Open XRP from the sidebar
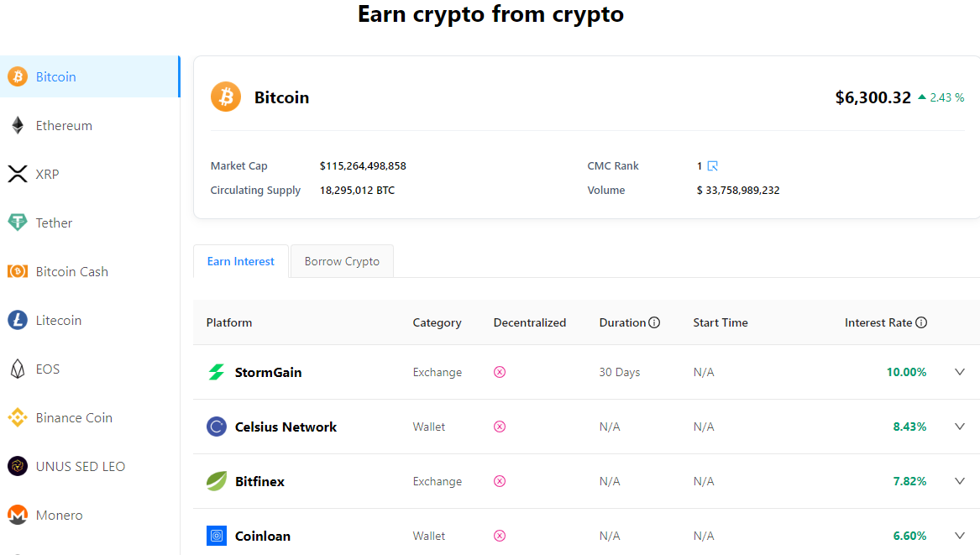The image size is (980, 555). [x=18, y=174]
